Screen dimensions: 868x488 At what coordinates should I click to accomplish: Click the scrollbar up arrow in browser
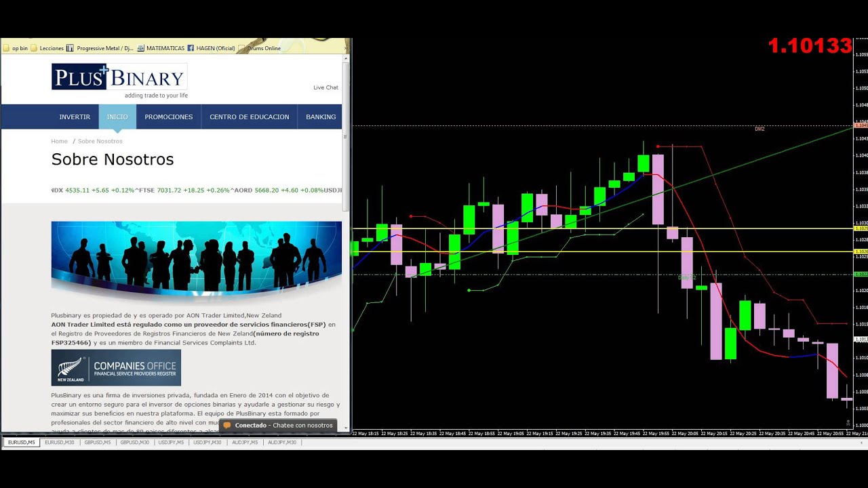coord(346,58)
